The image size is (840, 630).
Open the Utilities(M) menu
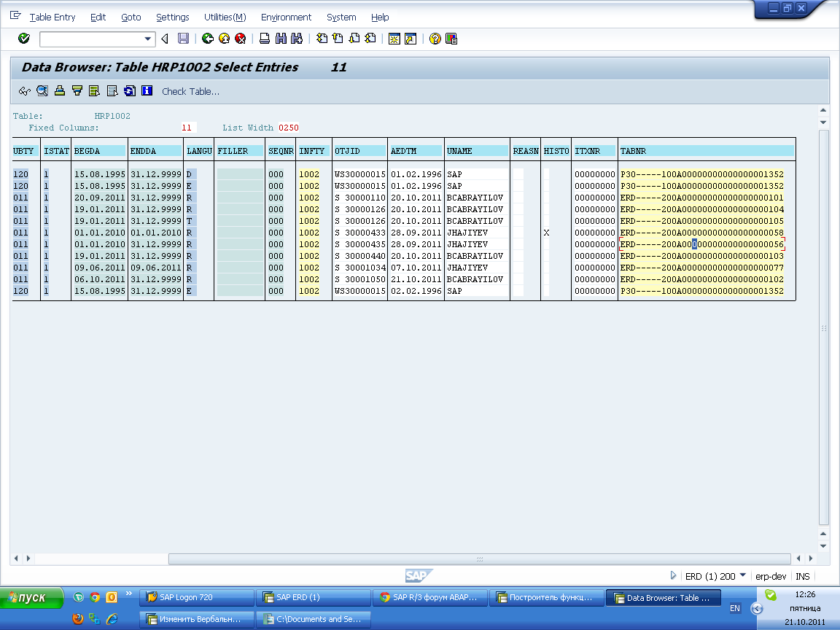[x=225, y=17]
